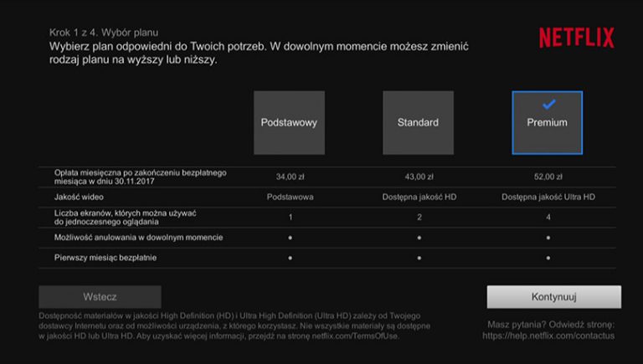Open the help.netflix.com/contactus link
This screenshot has width=643, height=364.
click(x=548, y=336)
